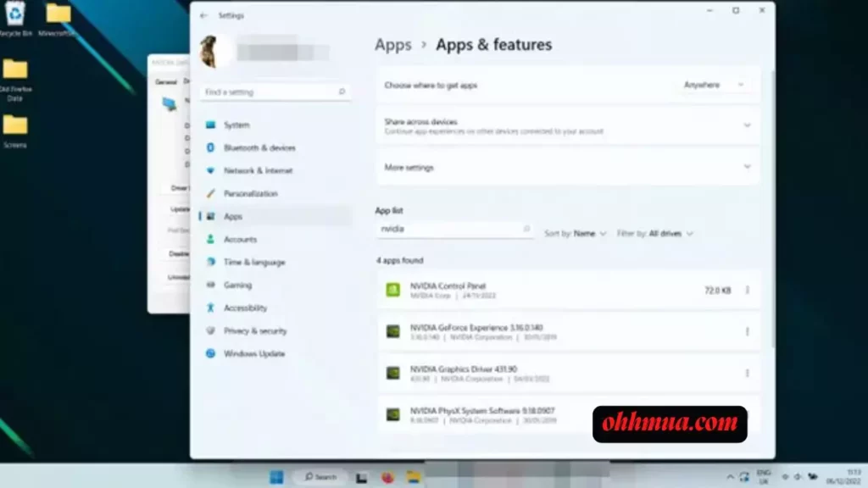Open the Filter by All drives dropdown
The width and height of the screenshot is (868, 488).
point(655,234)
